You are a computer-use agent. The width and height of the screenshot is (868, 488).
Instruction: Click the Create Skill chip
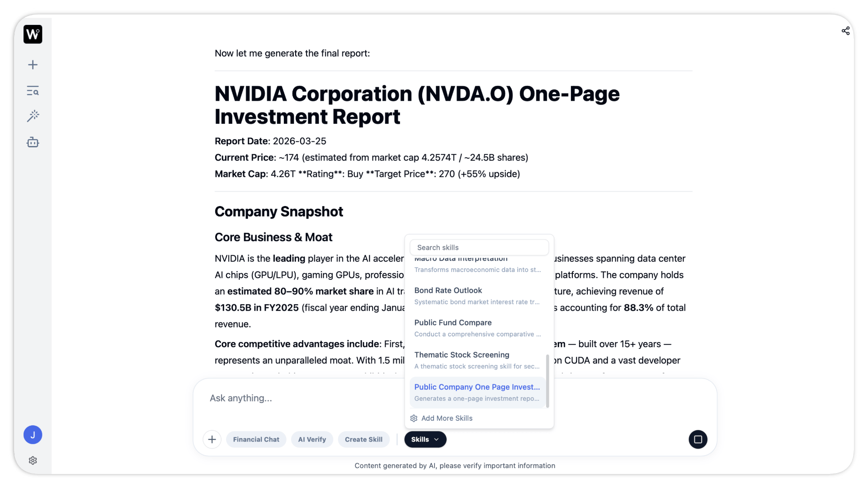[363, 439]
